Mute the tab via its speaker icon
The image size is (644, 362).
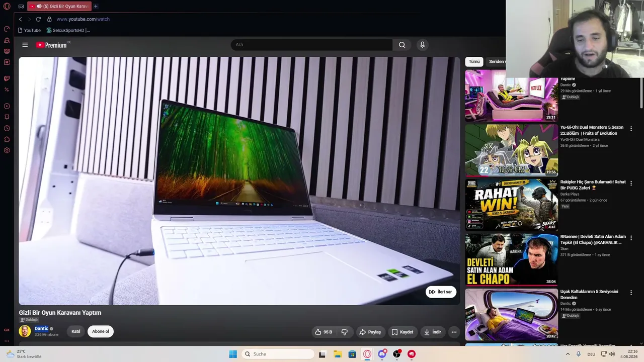tap(39, 7)
